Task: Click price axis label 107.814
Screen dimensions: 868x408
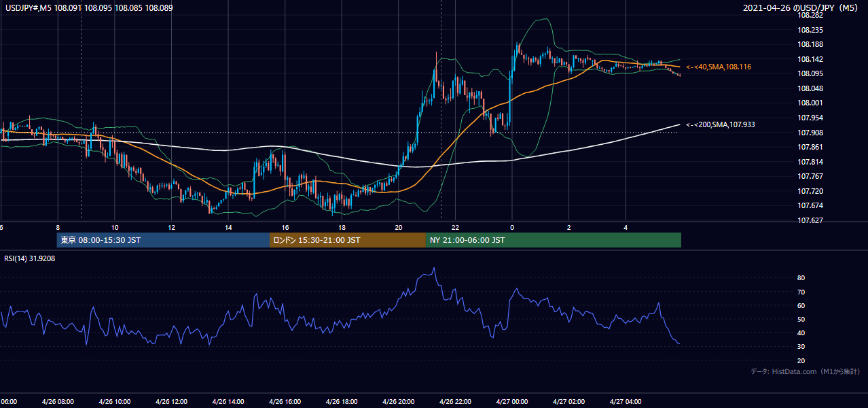Action: tap(810, 162)
